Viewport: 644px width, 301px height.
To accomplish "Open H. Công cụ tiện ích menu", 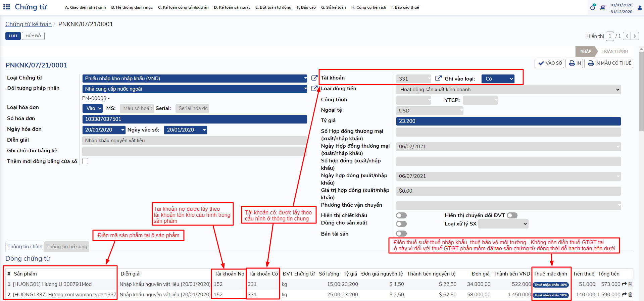I will (x=368, y=7).
